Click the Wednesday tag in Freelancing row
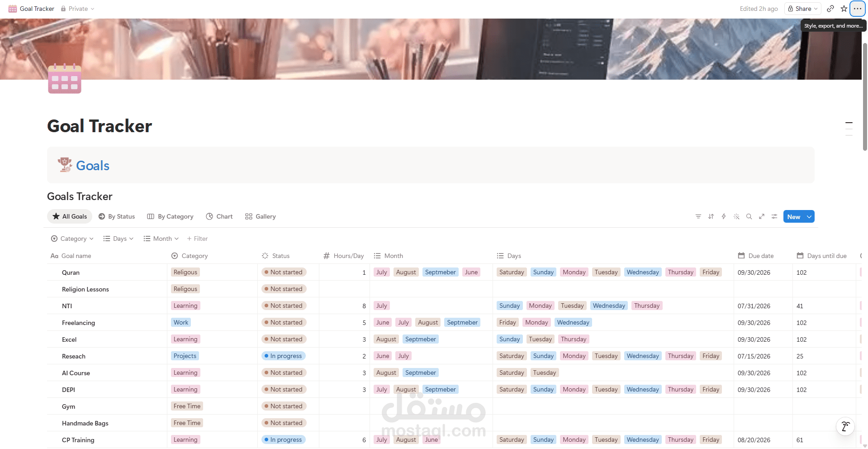Viewport: 868px width, 449px height. [573, 322]
